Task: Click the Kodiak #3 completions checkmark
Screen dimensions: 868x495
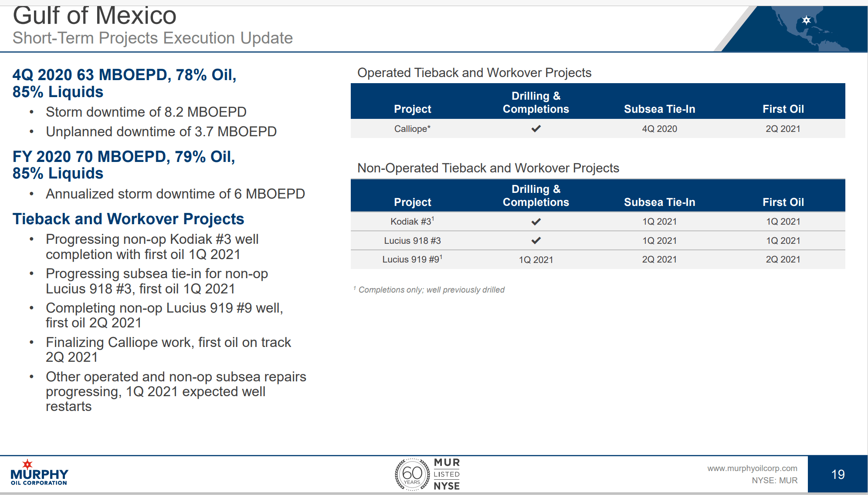Action: tap(537, 221)
